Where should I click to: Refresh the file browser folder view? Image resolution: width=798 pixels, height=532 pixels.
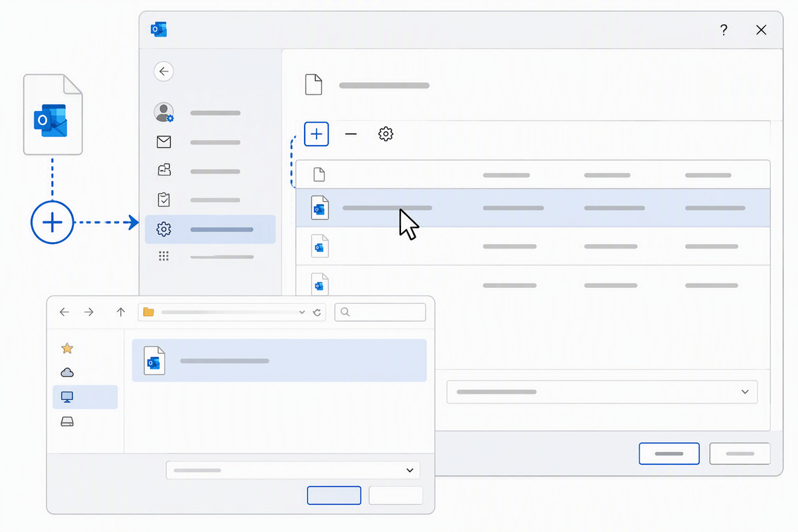point(317,312)
